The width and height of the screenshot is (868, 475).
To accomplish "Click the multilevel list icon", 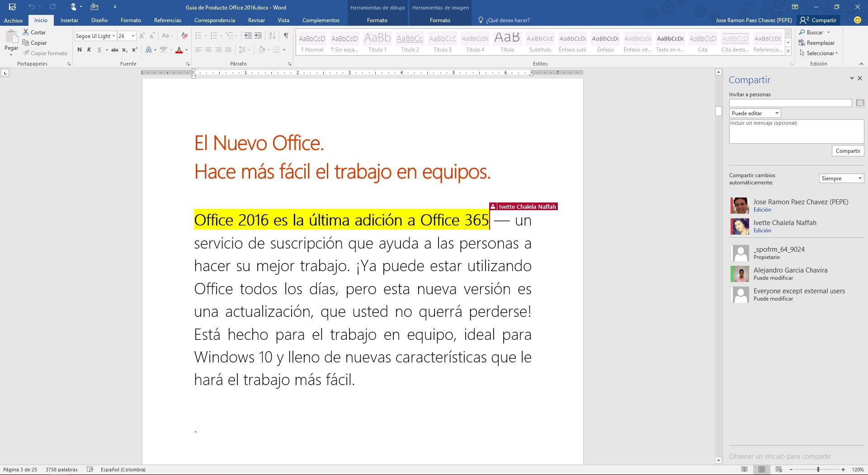I will 230,36.
